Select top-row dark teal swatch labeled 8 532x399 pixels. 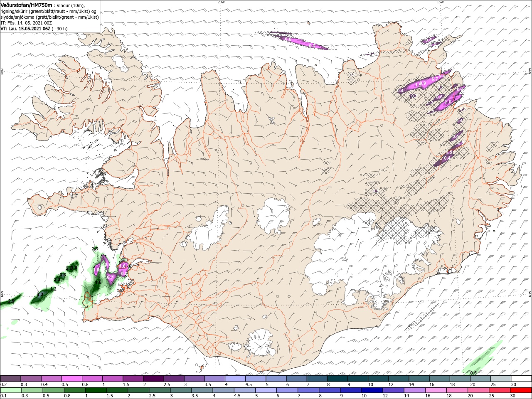coord(337,379)
